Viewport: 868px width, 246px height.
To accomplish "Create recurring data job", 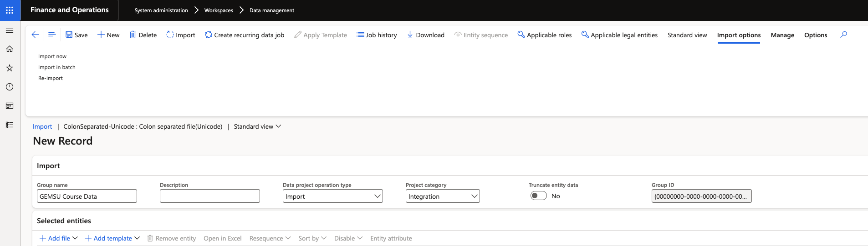I will coord(245,35).
